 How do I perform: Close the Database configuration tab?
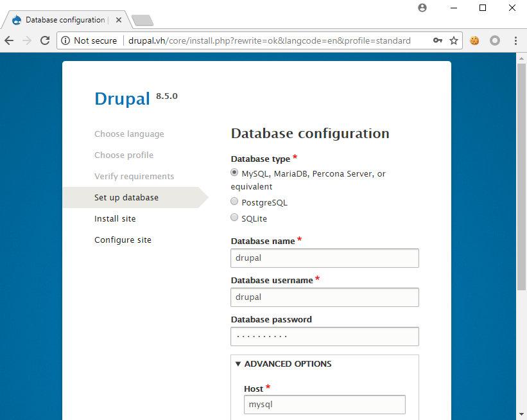coord(119,20)
